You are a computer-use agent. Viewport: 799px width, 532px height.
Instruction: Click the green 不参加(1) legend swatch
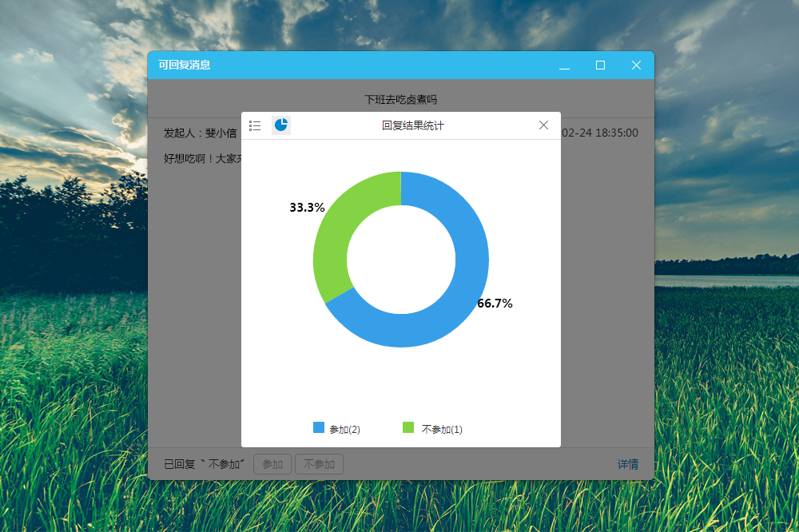tap(408, 427)
